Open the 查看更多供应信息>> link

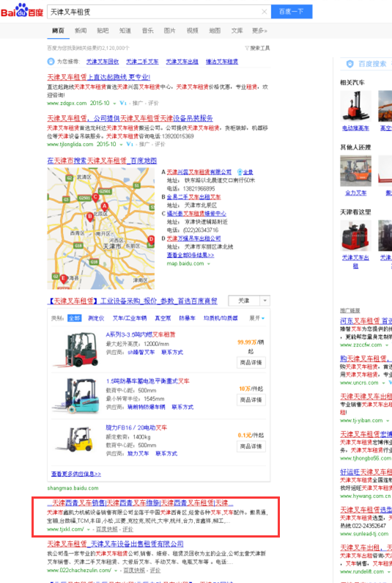pyautogui.click(x=75, y=474)
